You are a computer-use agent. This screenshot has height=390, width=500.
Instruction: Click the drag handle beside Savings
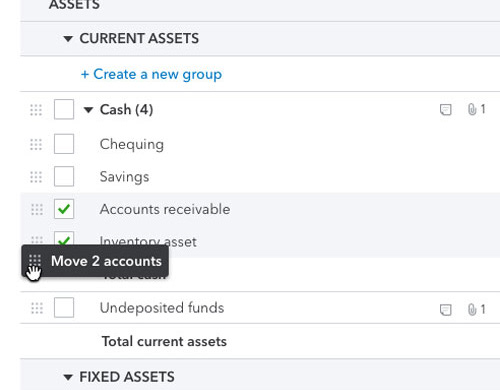pos(36,177)
